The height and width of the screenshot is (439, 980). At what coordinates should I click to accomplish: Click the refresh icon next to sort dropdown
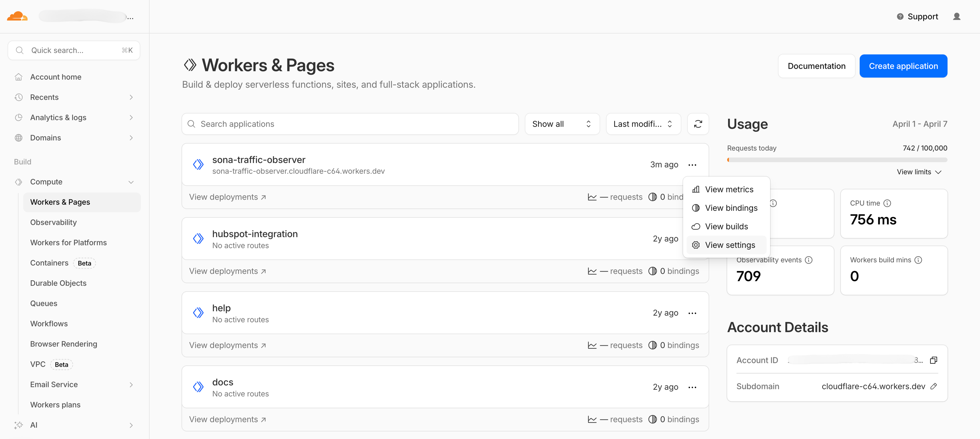click(698, 124)
